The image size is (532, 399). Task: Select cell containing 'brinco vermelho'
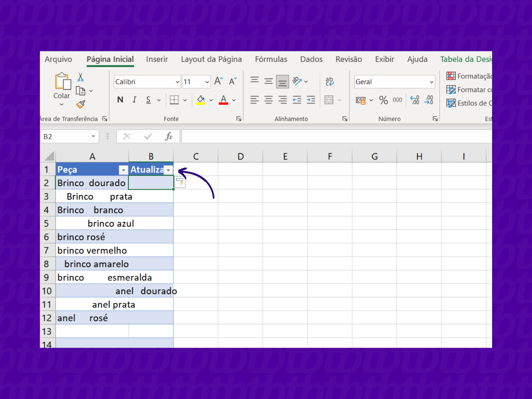pyautogui.click(x=92, y=250)
